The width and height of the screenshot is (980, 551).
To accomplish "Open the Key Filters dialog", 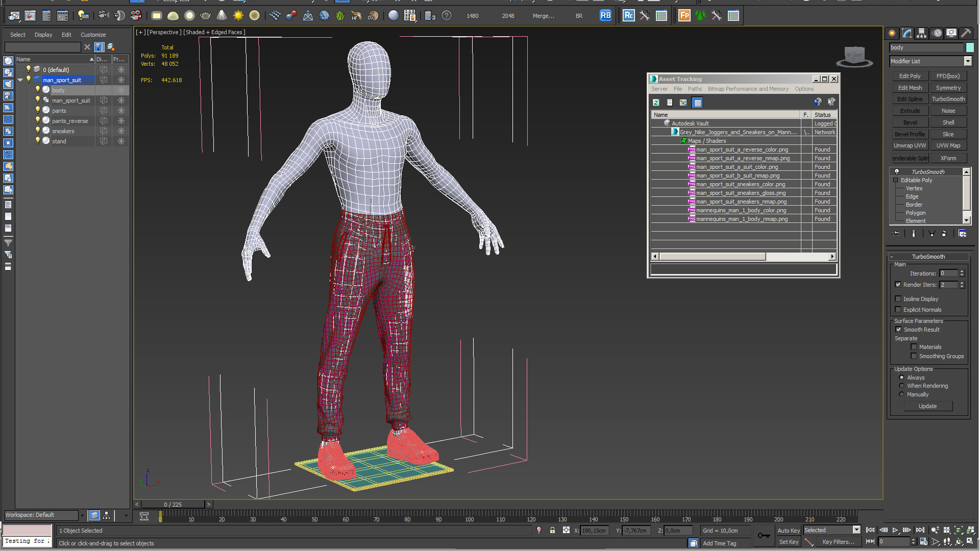I will 838,542.
